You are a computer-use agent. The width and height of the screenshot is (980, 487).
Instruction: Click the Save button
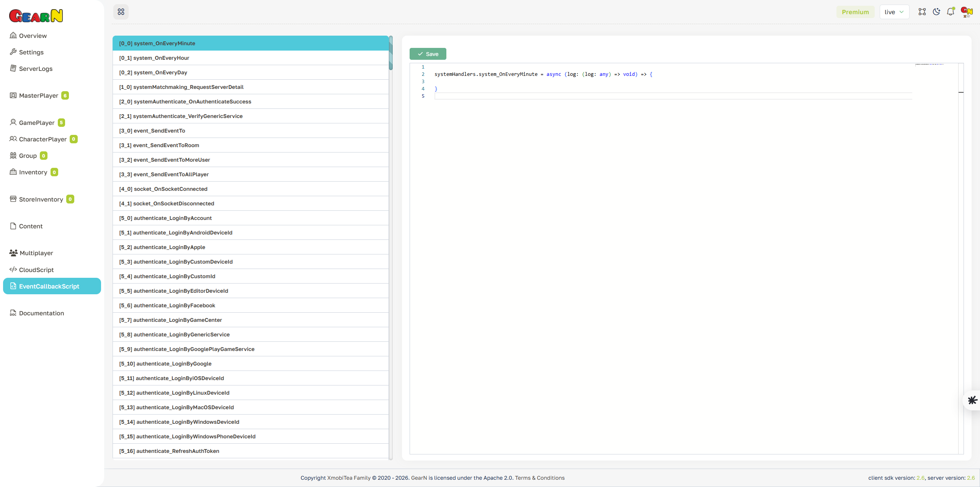(428, 54)
